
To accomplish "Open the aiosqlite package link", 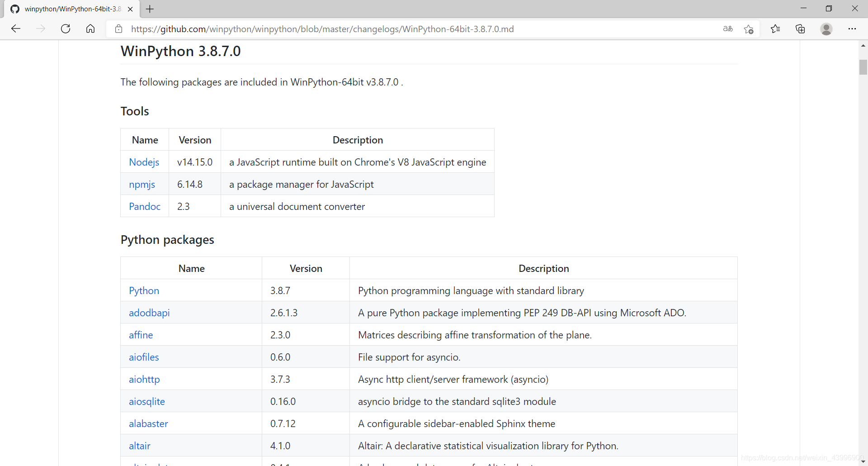I will point(147,401).
